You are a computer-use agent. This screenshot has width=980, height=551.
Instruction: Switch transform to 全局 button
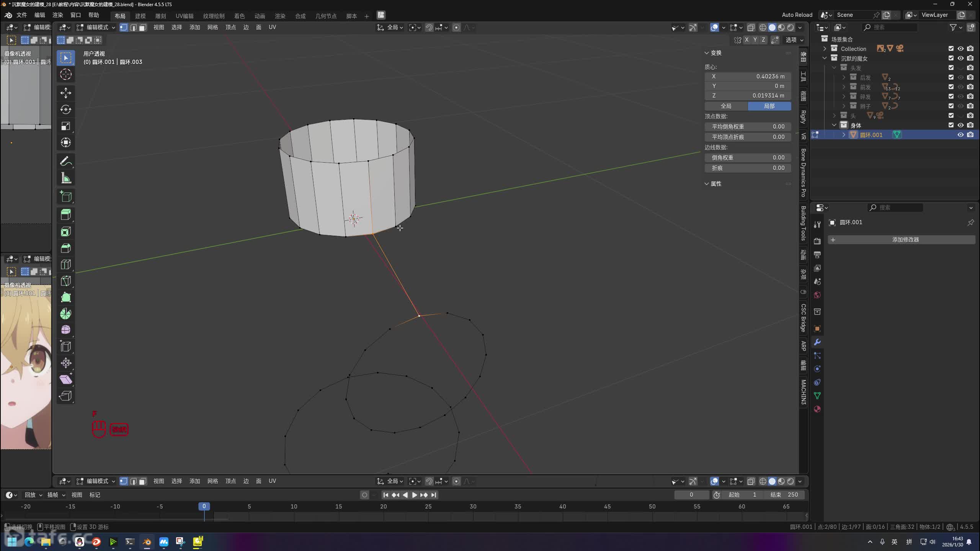pyautogui.click(x=726, y=106)
